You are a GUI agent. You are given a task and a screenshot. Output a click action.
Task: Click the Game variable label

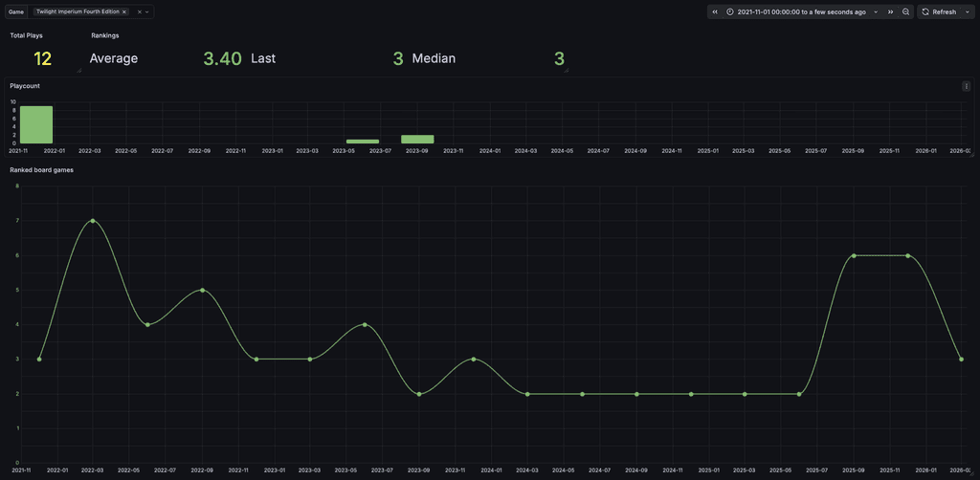pos(16,11)
